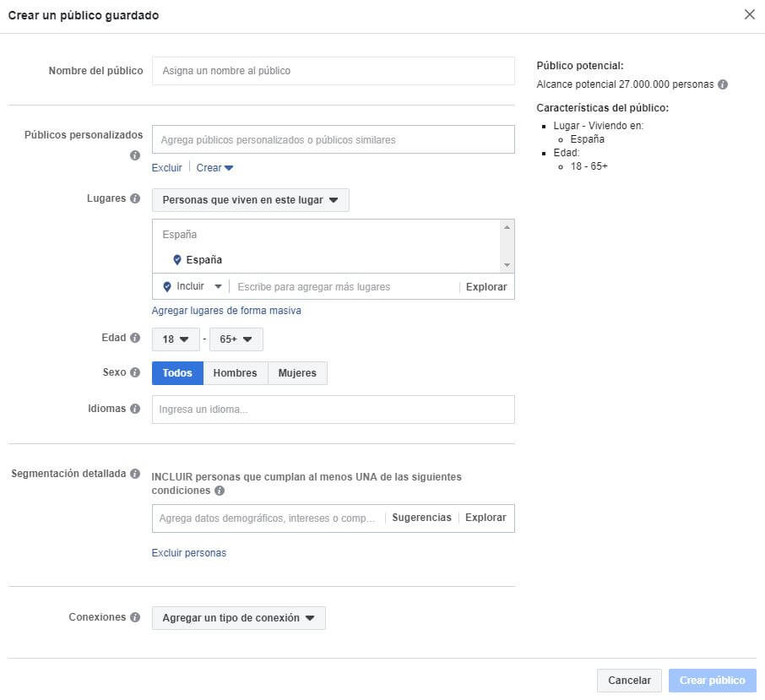Open maximum age 65+ dropdown
Image resolution: width=765 pixels, height=700 pixels.
236,339
